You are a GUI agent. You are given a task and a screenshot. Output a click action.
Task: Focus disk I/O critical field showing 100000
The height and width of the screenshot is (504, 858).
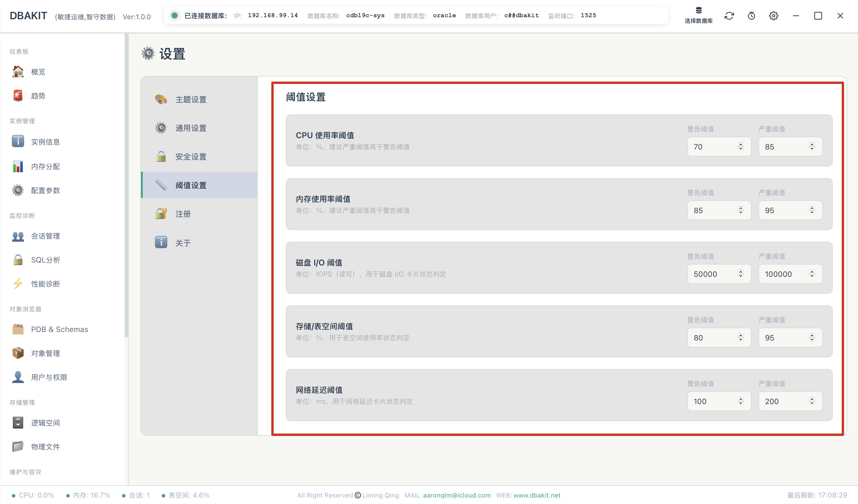tap(790, 274)
